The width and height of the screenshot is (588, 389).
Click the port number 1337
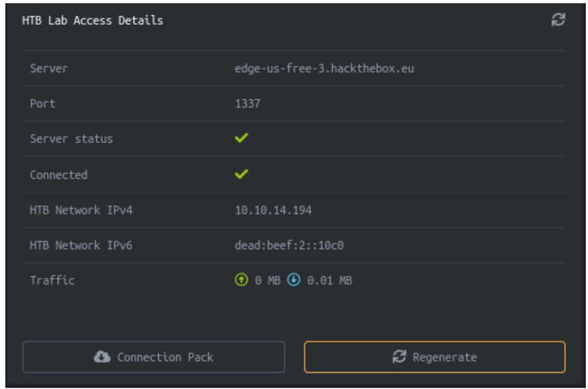pos(247,104)
